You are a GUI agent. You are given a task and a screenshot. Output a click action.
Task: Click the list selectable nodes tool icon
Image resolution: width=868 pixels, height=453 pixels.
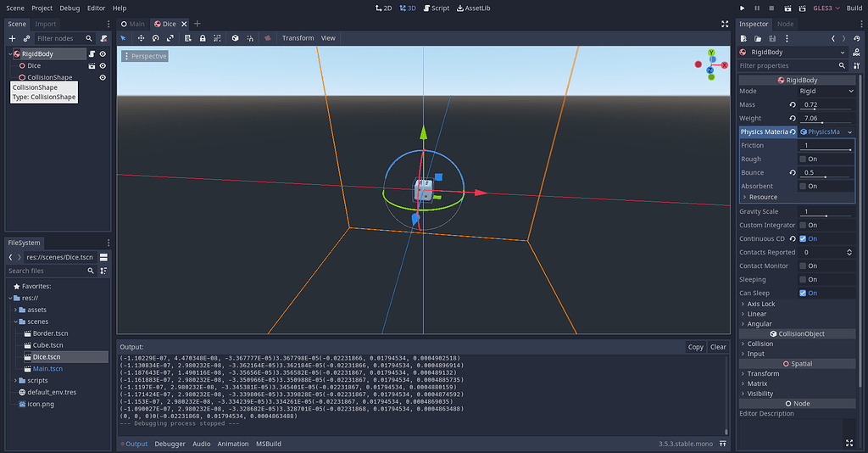point(187,38)
